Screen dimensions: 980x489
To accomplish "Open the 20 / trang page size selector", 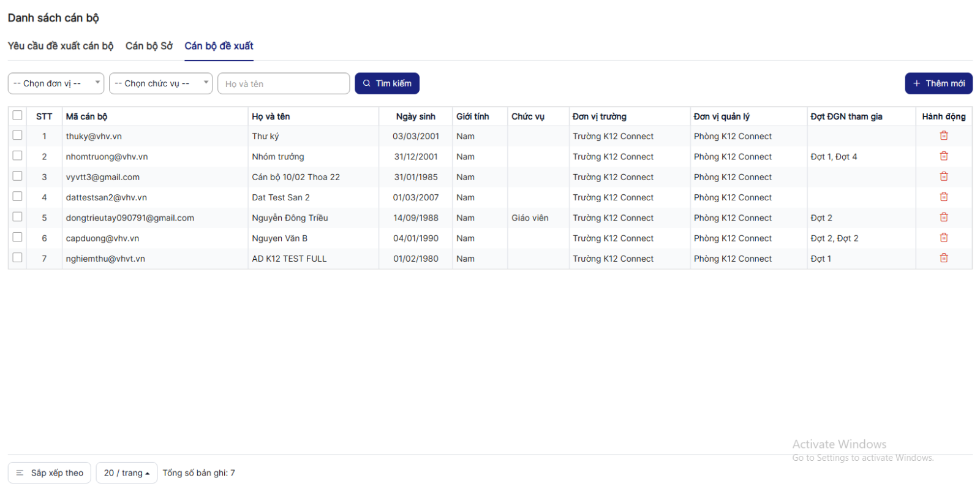I will (126, 473).
